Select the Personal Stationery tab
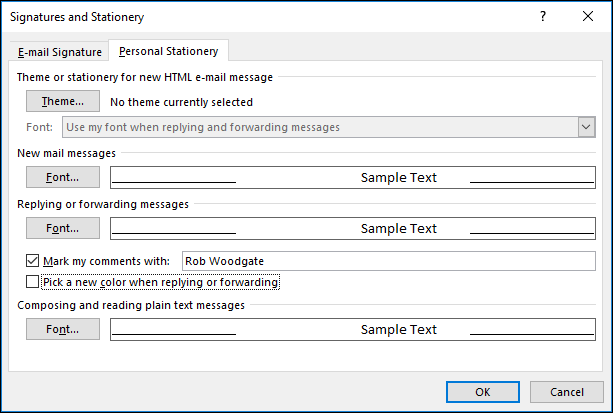Image resolution: width=613 pixels, height=413 pixels. 168,51
